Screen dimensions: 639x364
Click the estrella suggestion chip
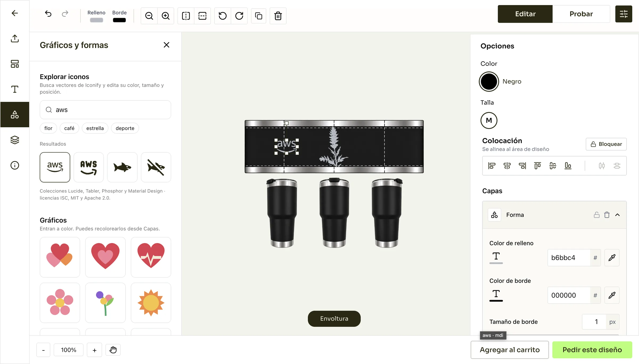[x=95, y=128]
